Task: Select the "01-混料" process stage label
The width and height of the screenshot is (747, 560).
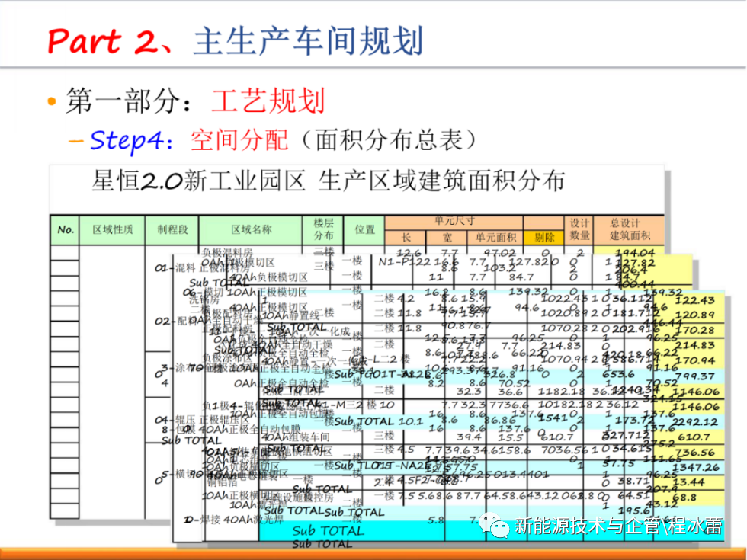Action: click(175, 268)
